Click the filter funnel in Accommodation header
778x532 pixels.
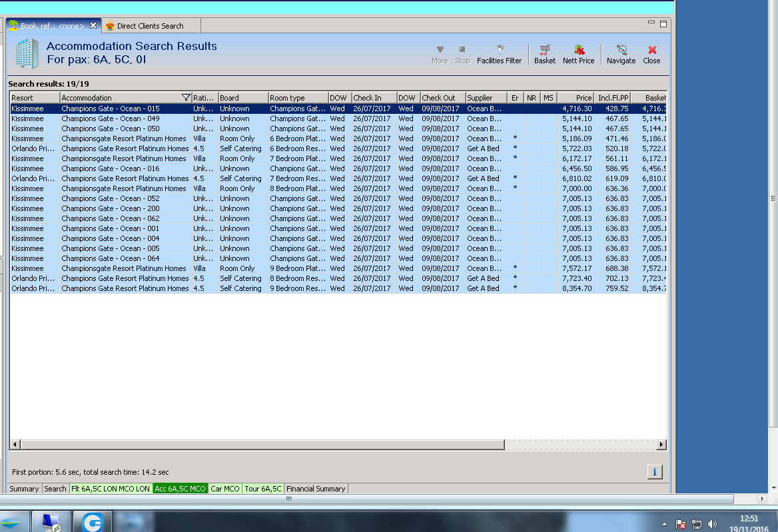click(x=186, y=98)
